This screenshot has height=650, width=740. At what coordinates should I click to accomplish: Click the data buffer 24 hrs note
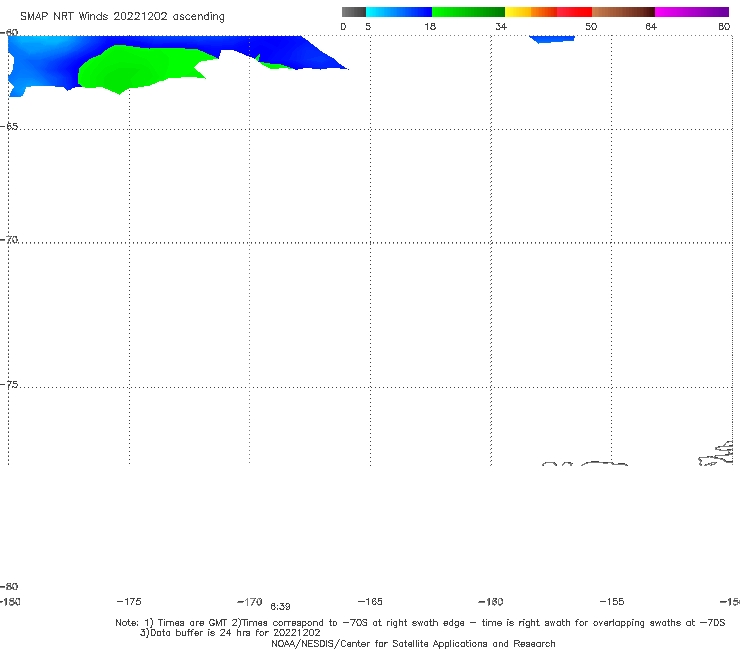click(x=230, y=633)
